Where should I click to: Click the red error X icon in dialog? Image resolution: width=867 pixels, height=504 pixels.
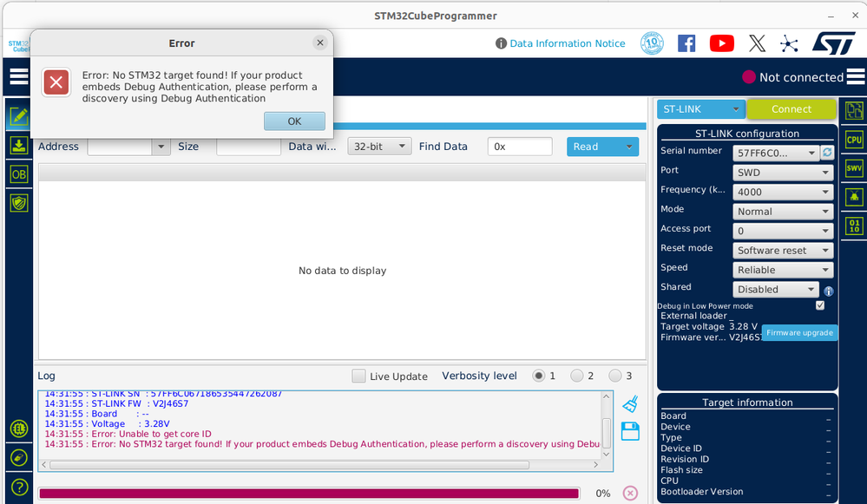[x=56, y=82]
